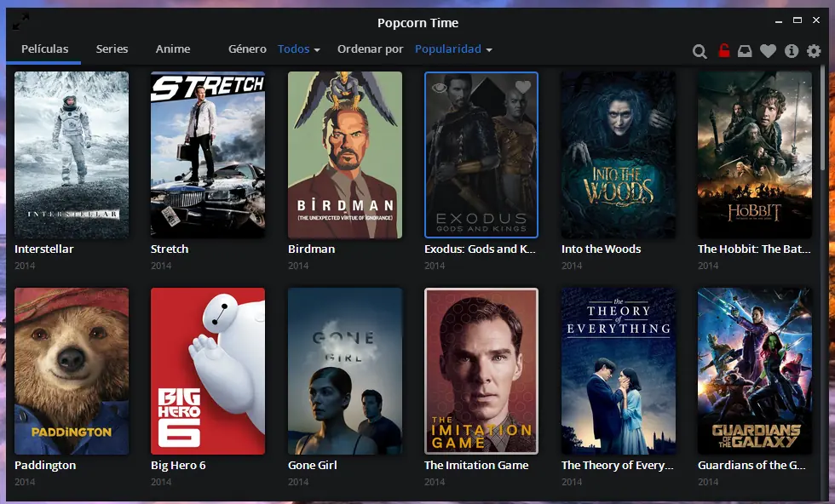This screenshot has width=835, height=504.
Task: Click 'The Hobbit: The Bat...' title text
Action: coord(754,249)
